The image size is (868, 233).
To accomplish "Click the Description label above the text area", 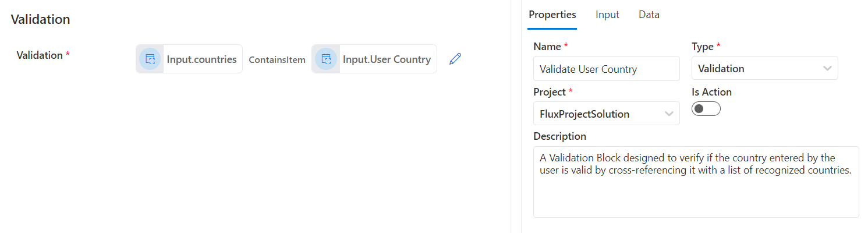I will (x=559, y=136).
